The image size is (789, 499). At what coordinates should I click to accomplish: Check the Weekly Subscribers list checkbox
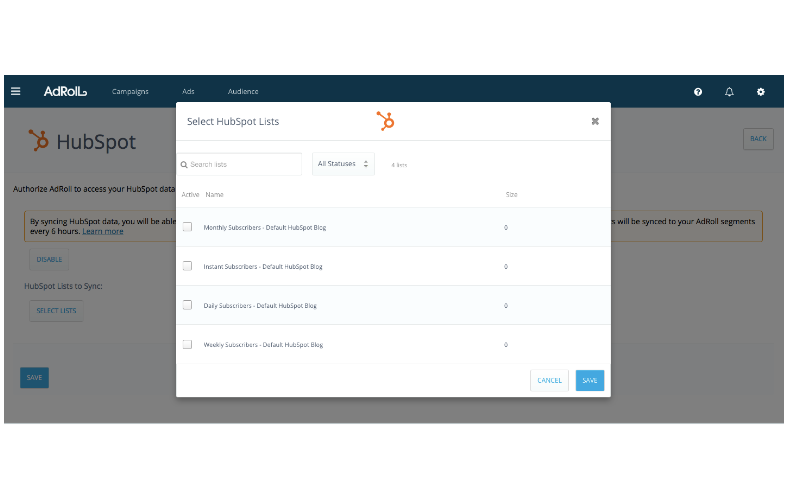[187, 344]
